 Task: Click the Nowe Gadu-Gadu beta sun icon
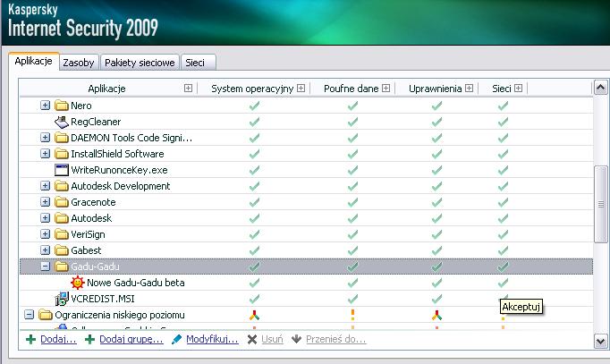click(x=78, y=283)
